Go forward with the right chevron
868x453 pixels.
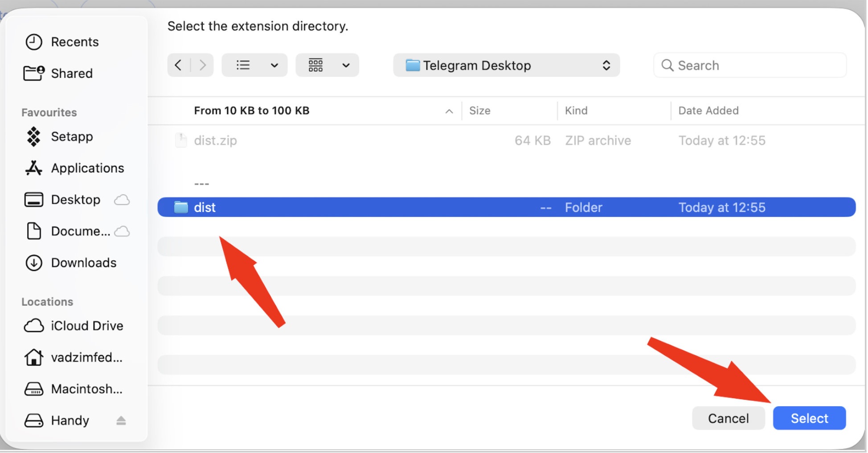click(202, 65)
